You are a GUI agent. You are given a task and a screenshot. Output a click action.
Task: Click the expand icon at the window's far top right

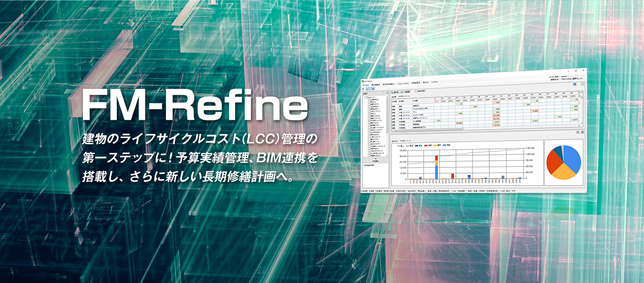(x=582, y=84)
